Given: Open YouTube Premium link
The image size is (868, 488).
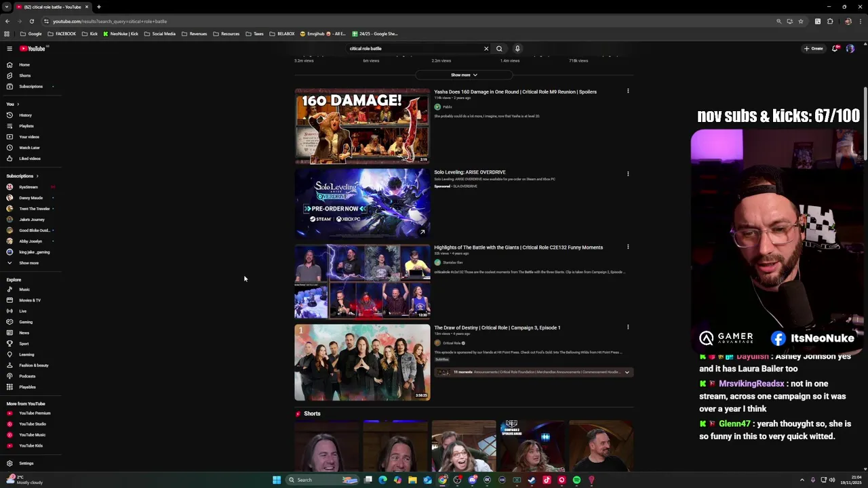Looking at the screenshot, I should (x=35, y=413).
